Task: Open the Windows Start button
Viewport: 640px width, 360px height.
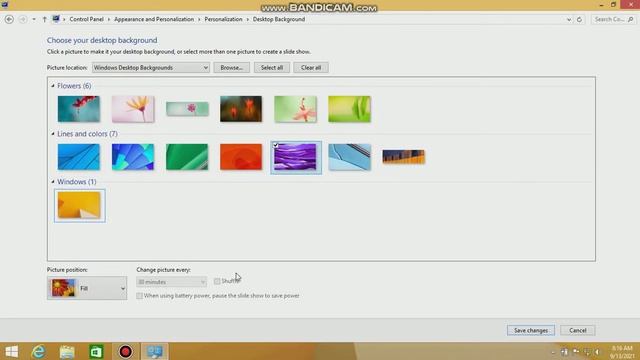Action: 11,351
